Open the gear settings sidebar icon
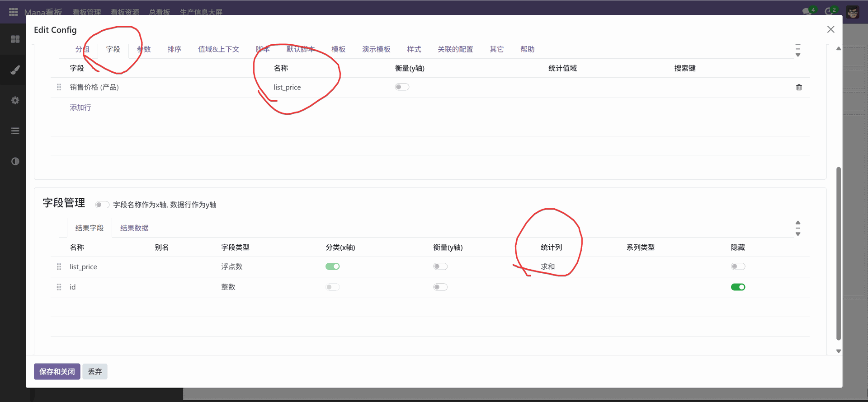The width and height of the screenshot is (868, 402). point(15,100)
